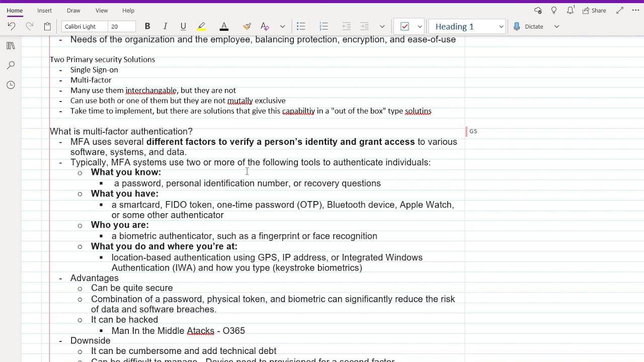Click the 'What is multi-factor authentication?' heading
This screenshot has width=644, height=362.
coord(121,131)
